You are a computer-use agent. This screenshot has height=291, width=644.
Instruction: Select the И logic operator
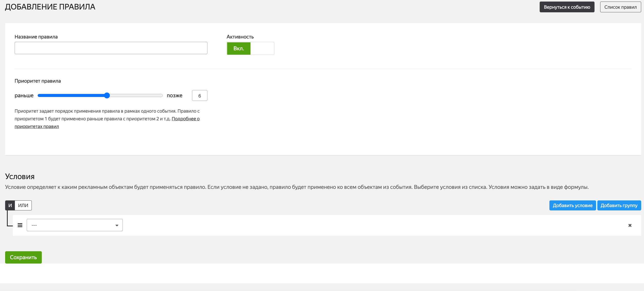(x=10, y=205)
